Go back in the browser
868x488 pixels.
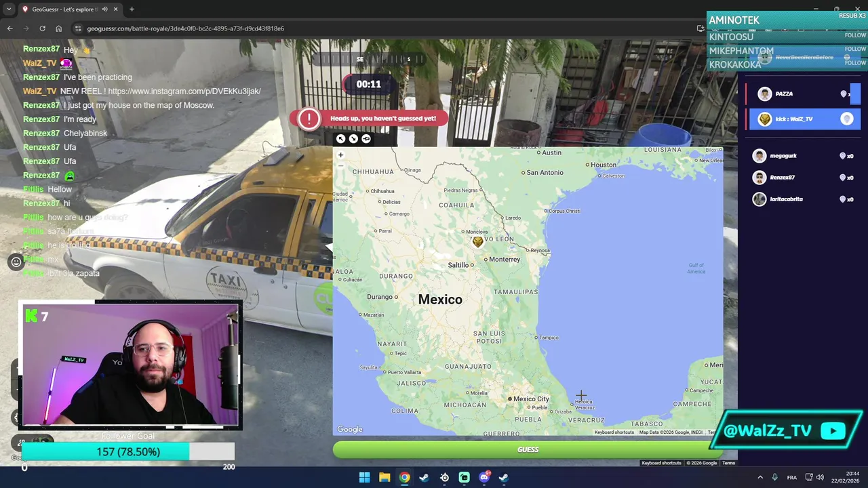(9, 28)
